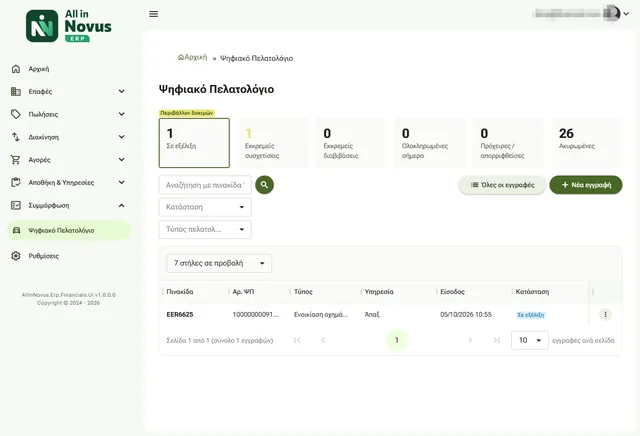640x436 pixels.
Task: Open the Κατάσταση filter dropdown
Action: (x=205, y=207)
